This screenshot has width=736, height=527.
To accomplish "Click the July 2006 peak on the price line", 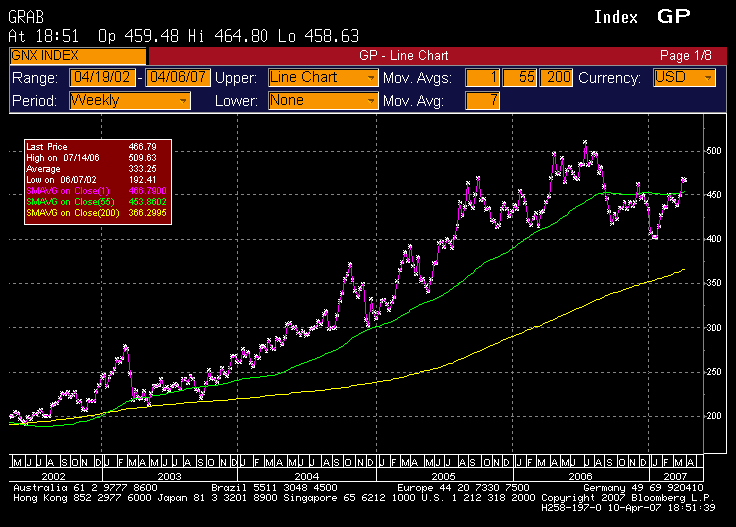I will click(585, 142).
